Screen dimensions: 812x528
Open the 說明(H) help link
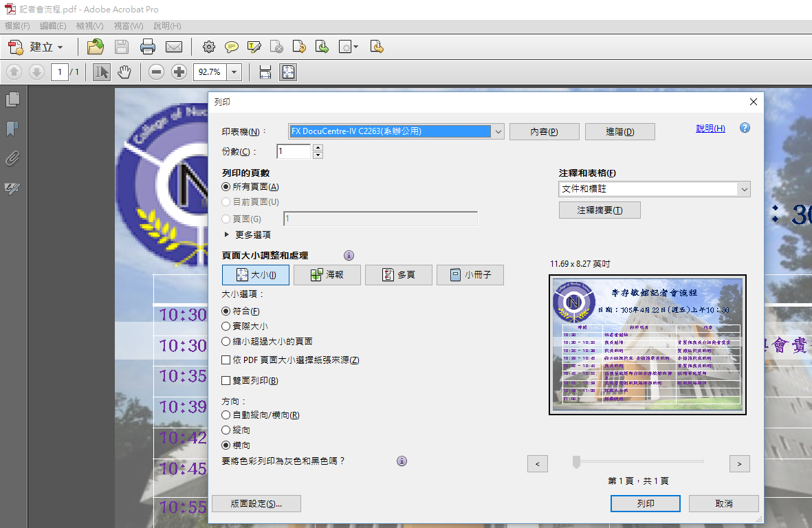[710, 129]
